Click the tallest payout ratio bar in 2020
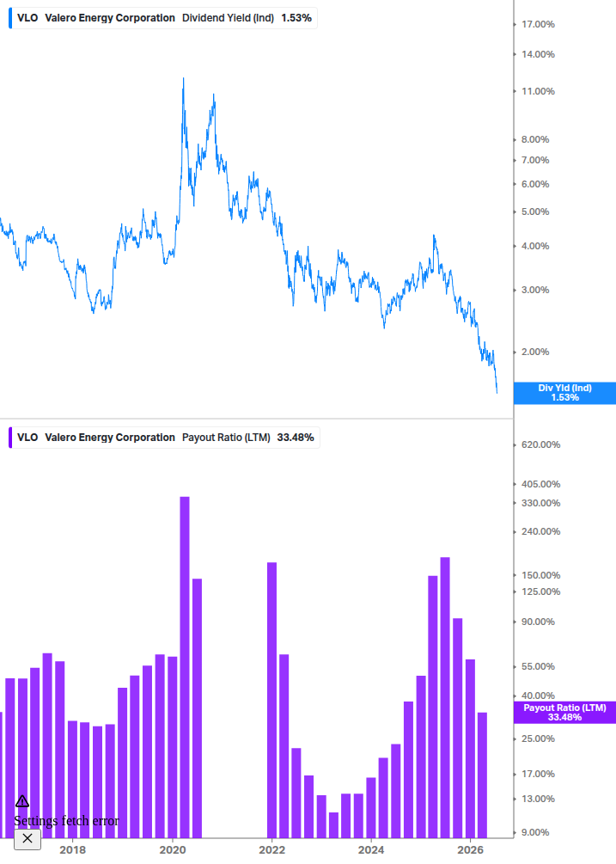 [185, 667]
